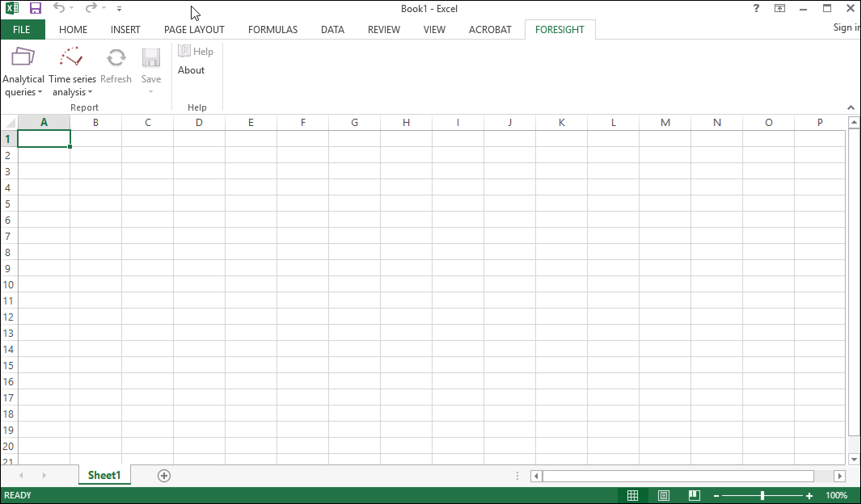Click the Sign in link
The height and width of the screenshot is (504, 861).
point(846,27)
